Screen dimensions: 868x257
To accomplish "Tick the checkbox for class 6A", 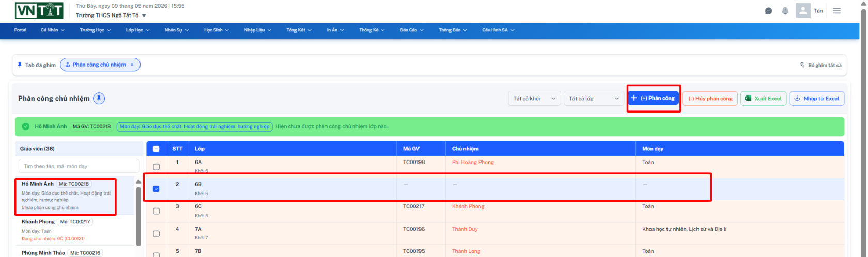I will 157,167.
